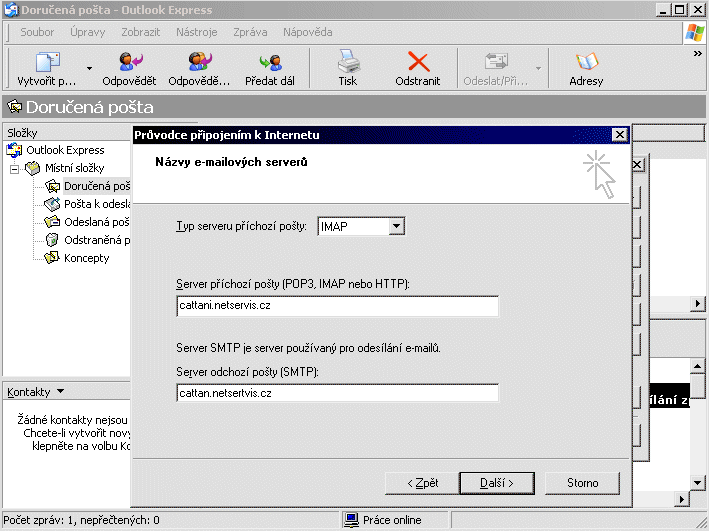Click the Odstranit red X icon
The height and width of the screenshot is (531, 709).
click(418, 62)
